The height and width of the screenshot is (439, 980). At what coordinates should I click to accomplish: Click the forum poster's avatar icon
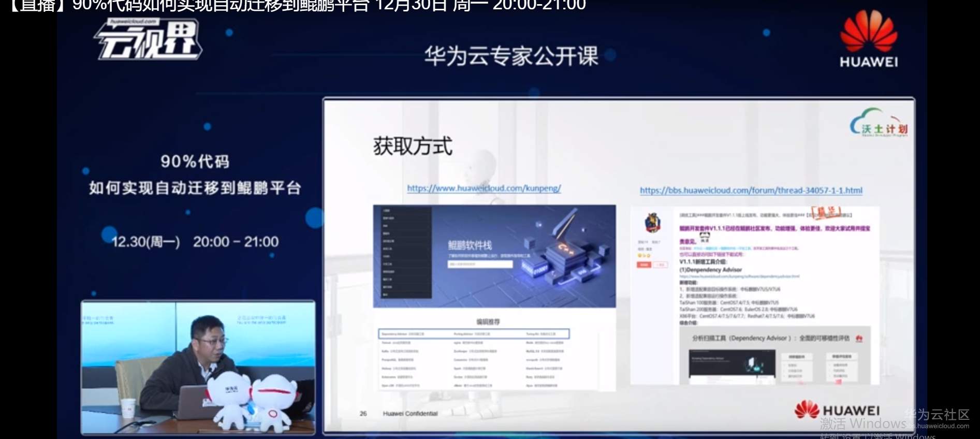pos(652,223)
